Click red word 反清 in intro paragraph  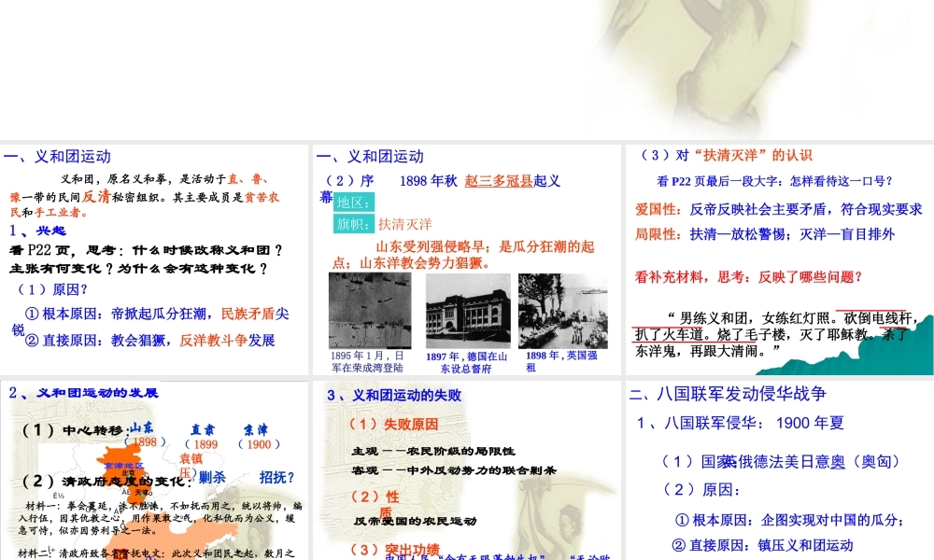(x=96, y=197)
